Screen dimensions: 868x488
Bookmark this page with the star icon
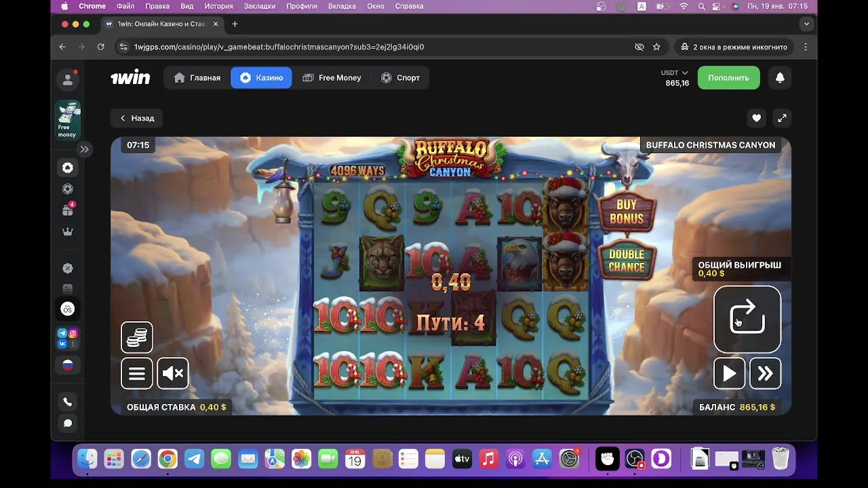pyautogui.click(x=656, y=47)
